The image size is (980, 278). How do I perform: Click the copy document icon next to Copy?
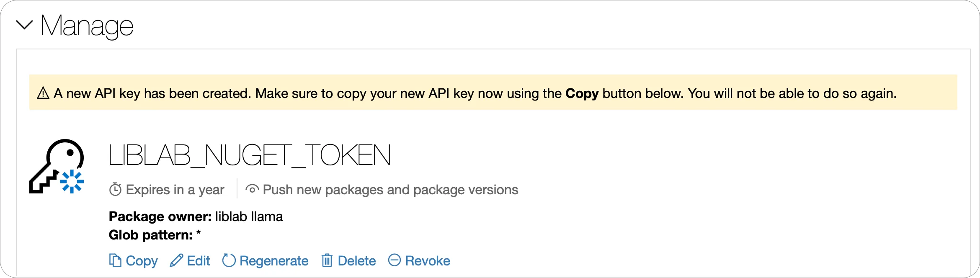[x=114, y=260]
